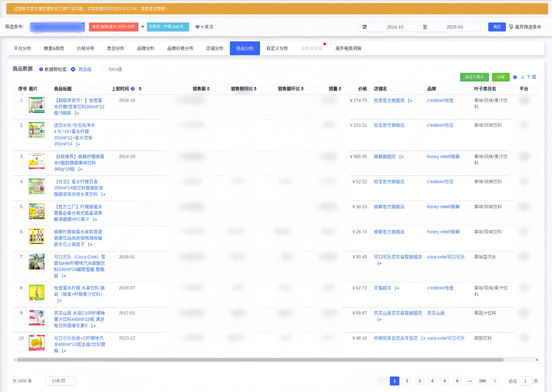Open link icon after 可口可乐怡泉+C product title
Image resolution: width=552 pixels, height=392 pixels.
[x=64, y=351]
